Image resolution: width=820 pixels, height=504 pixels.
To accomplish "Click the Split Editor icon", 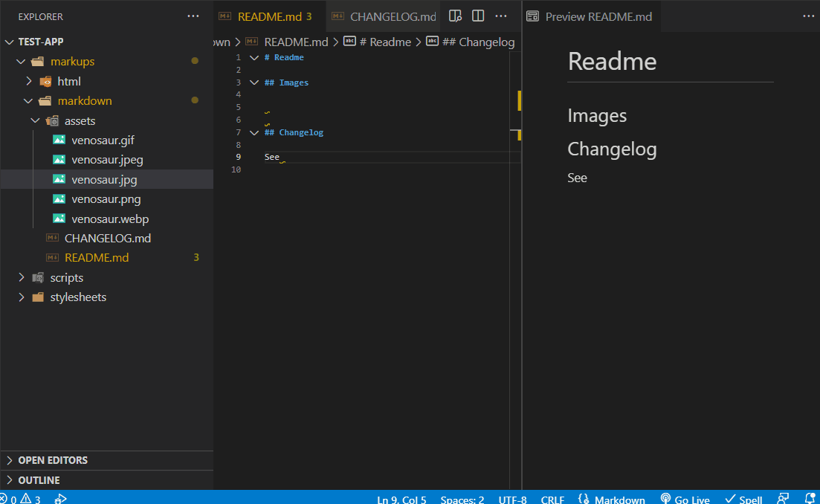I will tap(477, 16).
